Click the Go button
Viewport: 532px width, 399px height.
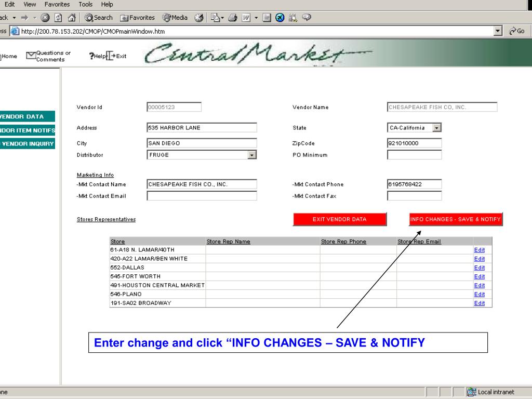(x=517, y=31)
